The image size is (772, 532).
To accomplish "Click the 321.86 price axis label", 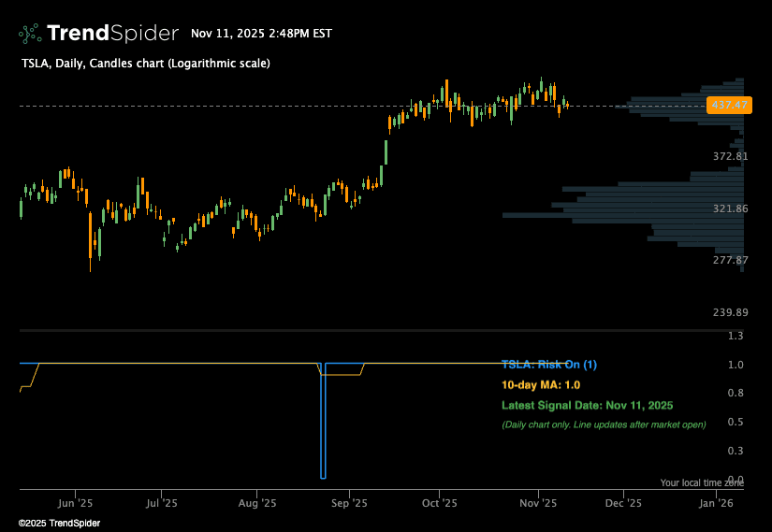I will tap(730, 208).
